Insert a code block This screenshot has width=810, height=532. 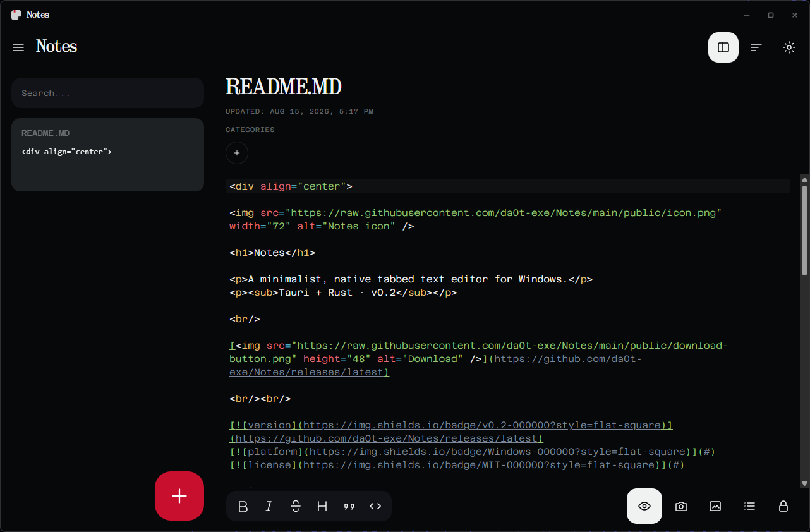click(375, 506)
